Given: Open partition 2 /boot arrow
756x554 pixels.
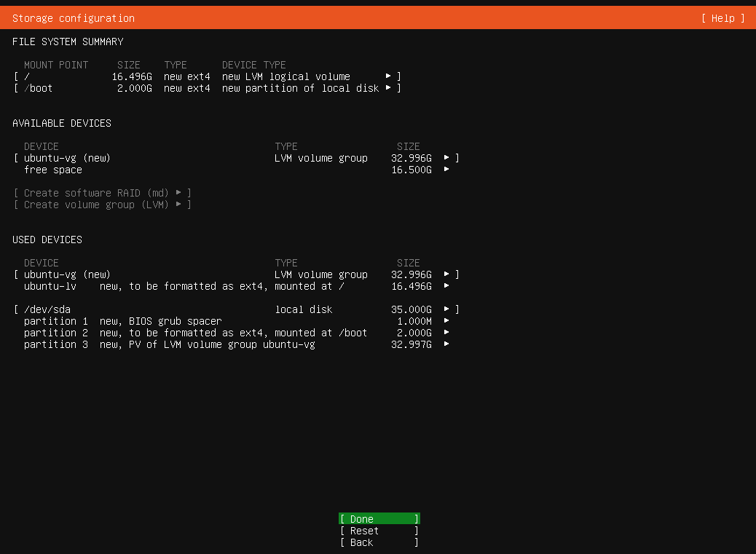Looking at the screenshot, I should 446,333.
